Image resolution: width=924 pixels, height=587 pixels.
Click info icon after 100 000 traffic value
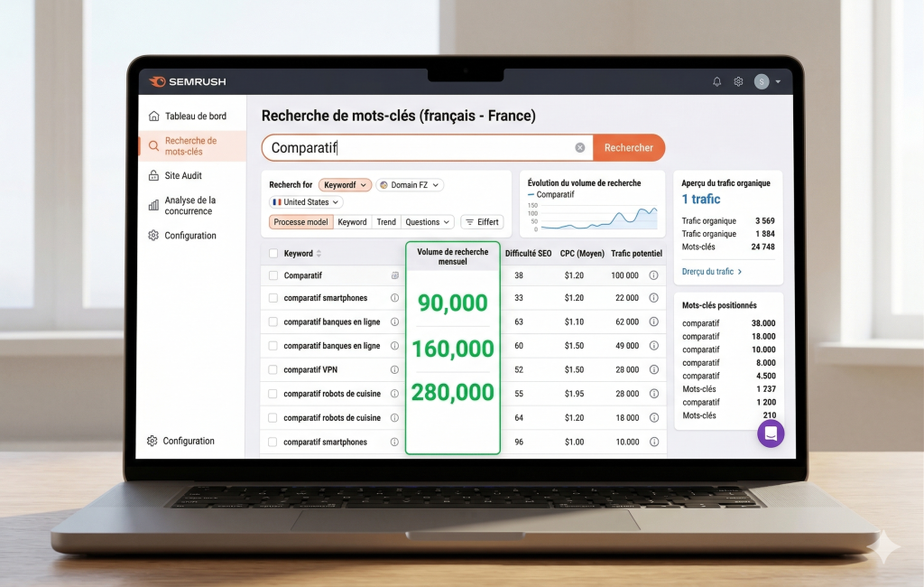click(x=653, y=275)
